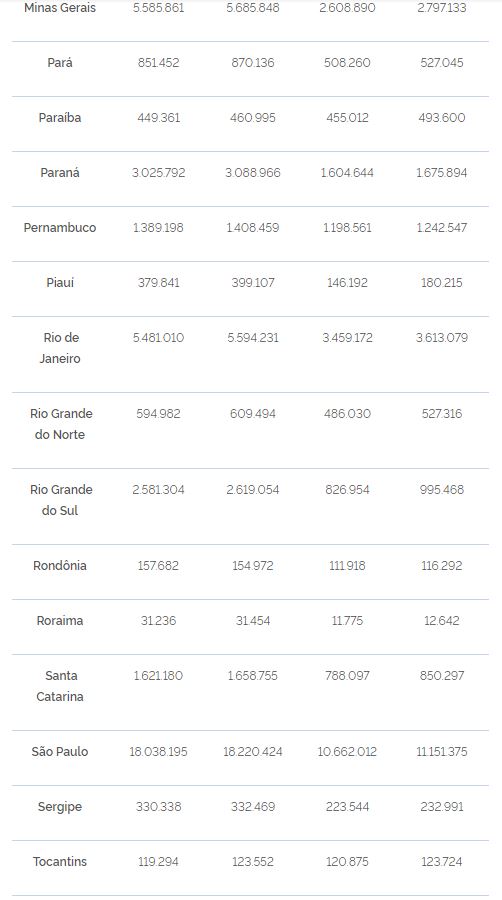The height and width of the screenshot is (900, 502).
Task: Click Minas Gerais value 2.797.133
Action: (x=441, y=8)
